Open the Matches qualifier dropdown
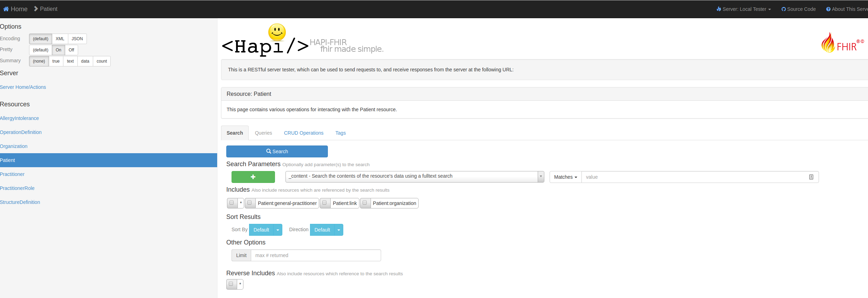 coord(565,177)
